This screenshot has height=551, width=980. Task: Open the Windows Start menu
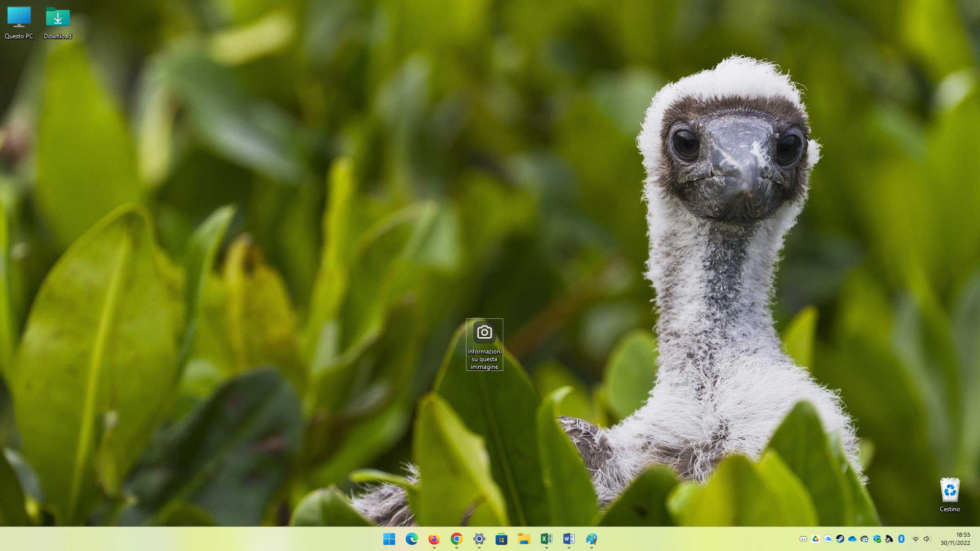[389, 539]
